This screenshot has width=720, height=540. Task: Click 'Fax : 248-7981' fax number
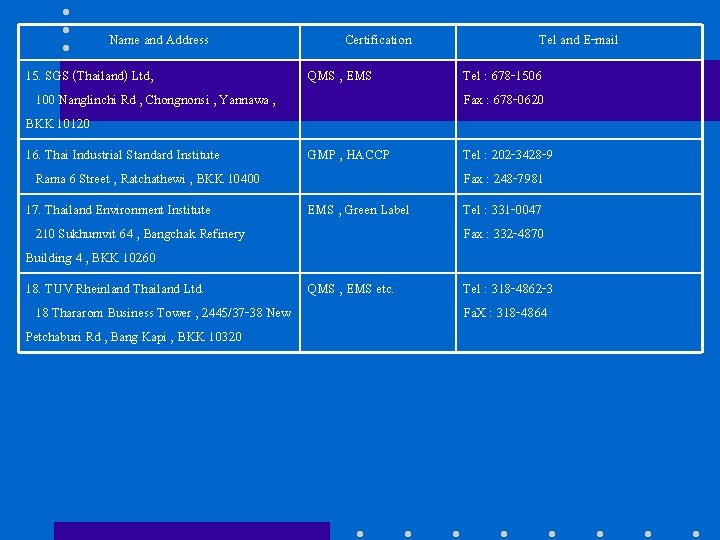(x=503, y=179)
